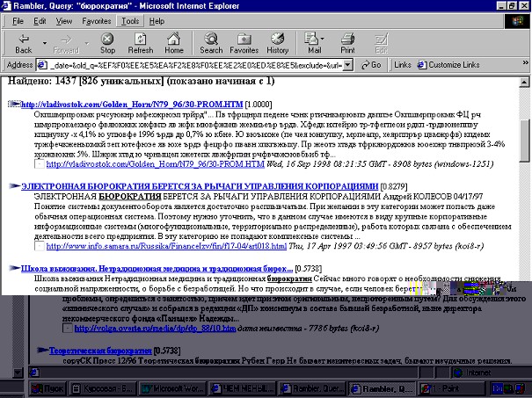532x398 pixels.
Task: Go to the Home page button
Action: point(174,43)
